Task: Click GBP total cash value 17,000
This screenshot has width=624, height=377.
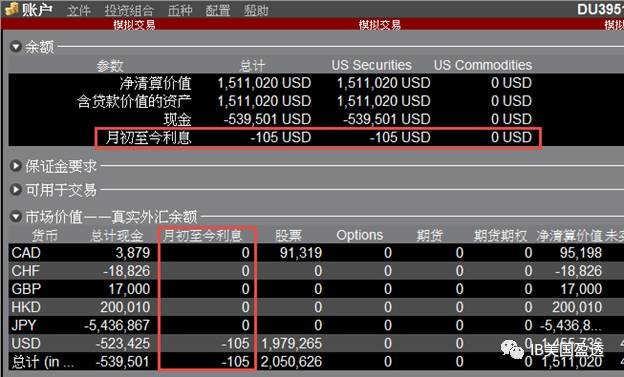Action: 129,289
